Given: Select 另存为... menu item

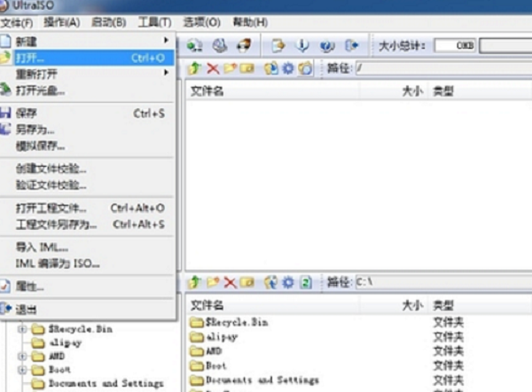Looking at the screenshot, I should coord(88,129).
